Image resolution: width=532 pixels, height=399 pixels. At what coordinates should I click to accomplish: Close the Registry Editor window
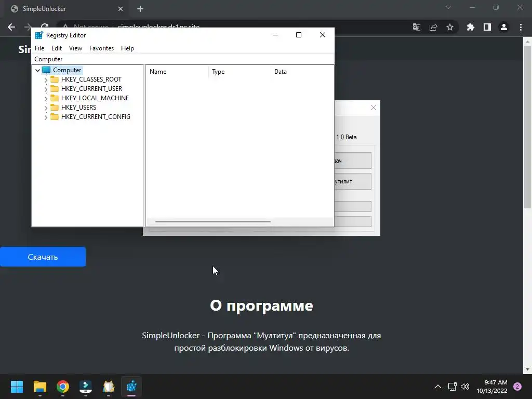(x=322, y=35)
